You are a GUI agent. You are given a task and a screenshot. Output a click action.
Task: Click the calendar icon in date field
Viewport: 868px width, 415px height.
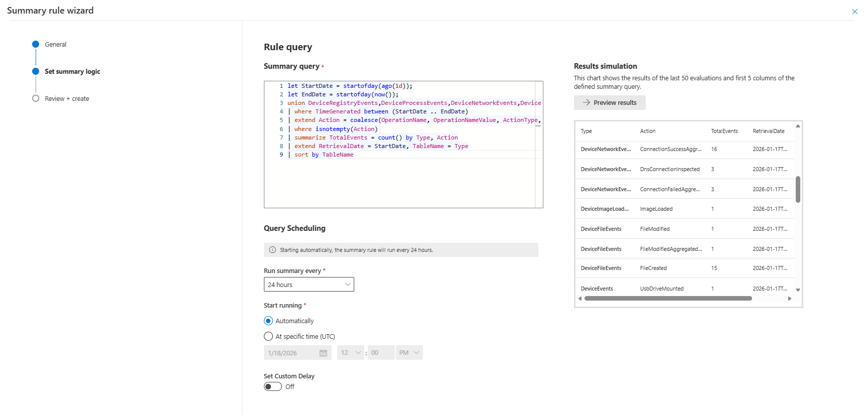[323, 353]
